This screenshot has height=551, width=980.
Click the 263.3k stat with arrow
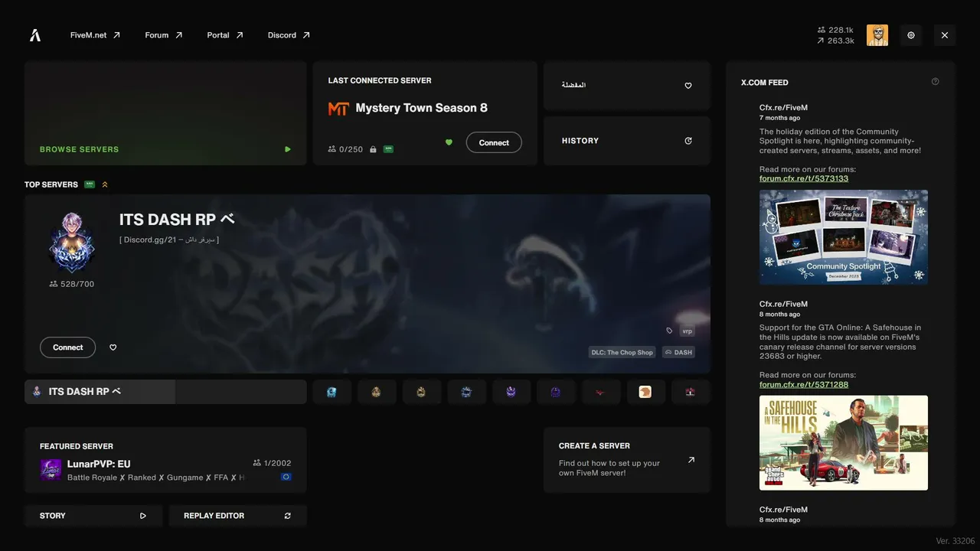[835, 41]
